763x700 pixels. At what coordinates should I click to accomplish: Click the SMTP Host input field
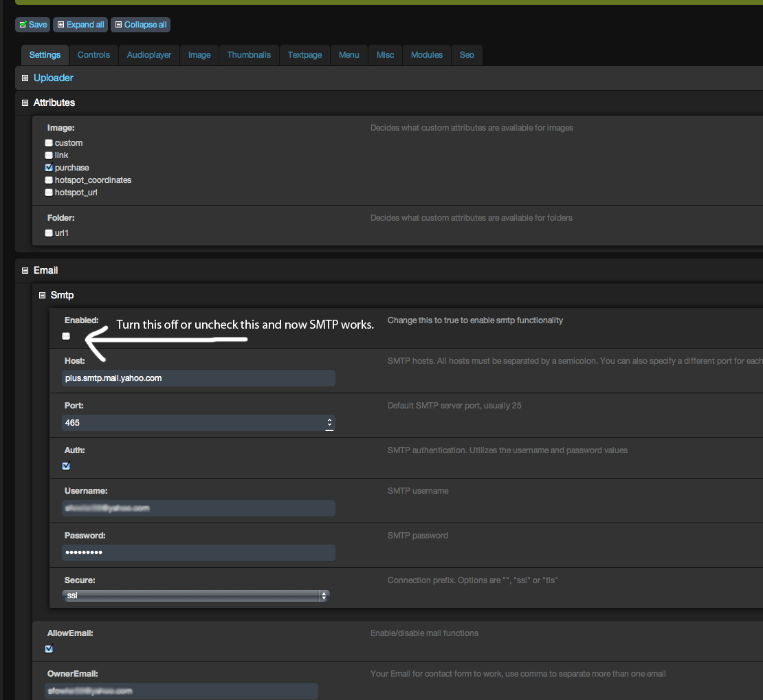(x=199, y=378)
